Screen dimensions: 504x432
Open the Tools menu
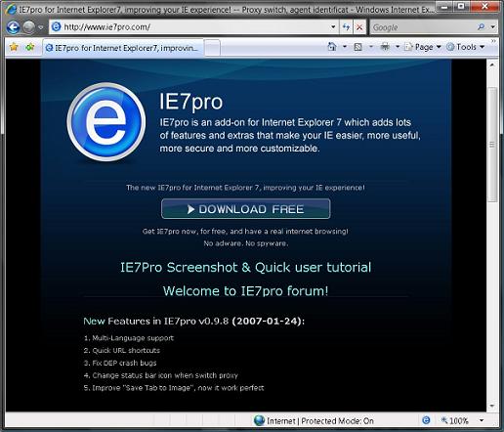(466, 47)
